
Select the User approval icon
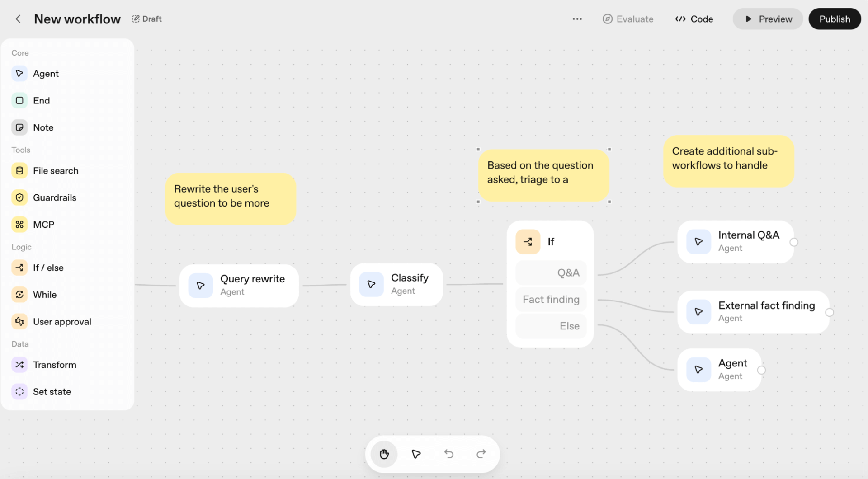click(x=19, y=321)
